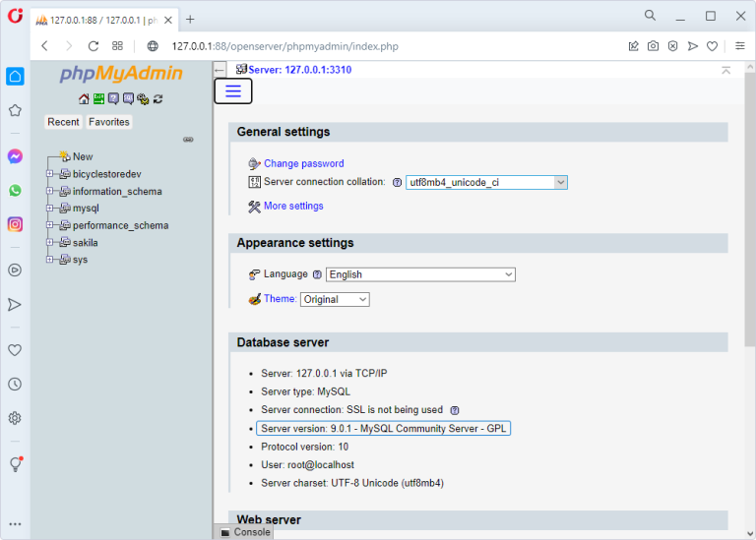
Task: Take snapshot with camera icon
Action: click(653, 46)
